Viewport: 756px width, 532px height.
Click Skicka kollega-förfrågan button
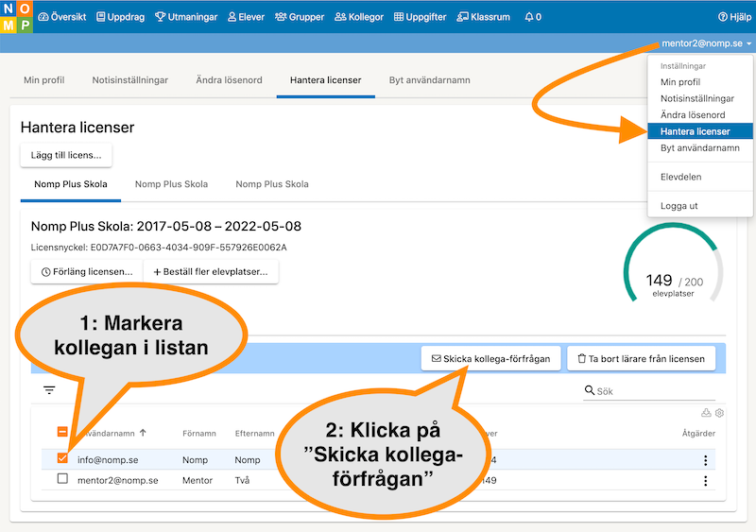click(x=490, y=359)
